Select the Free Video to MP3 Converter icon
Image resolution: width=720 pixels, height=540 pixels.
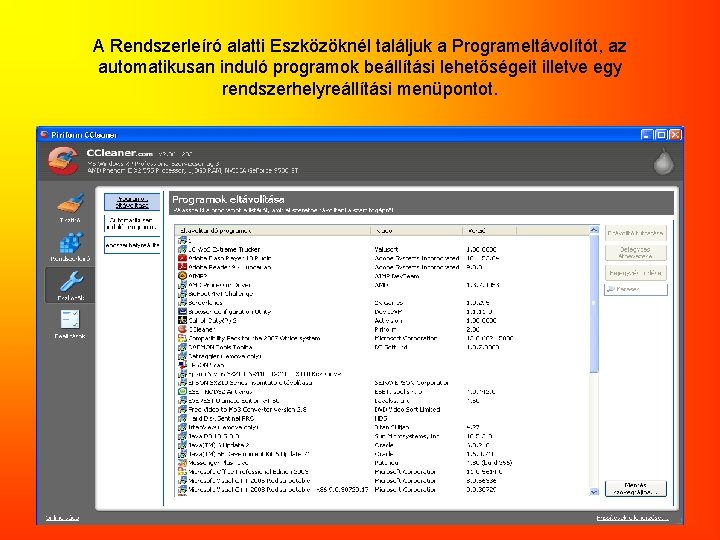(182, 409)
